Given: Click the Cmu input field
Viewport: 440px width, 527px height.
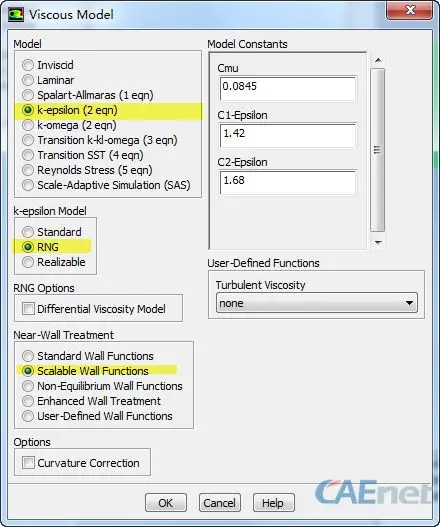Looking at the screenshot, I should point(288,88).
